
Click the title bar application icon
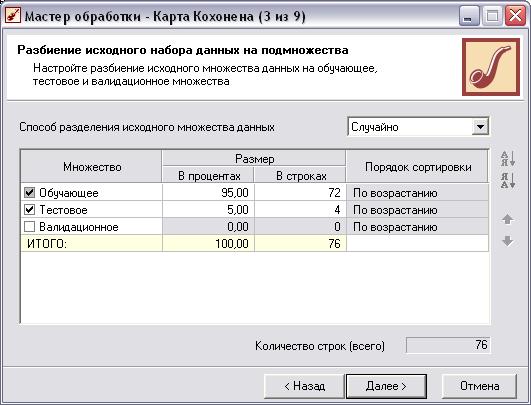13,16
